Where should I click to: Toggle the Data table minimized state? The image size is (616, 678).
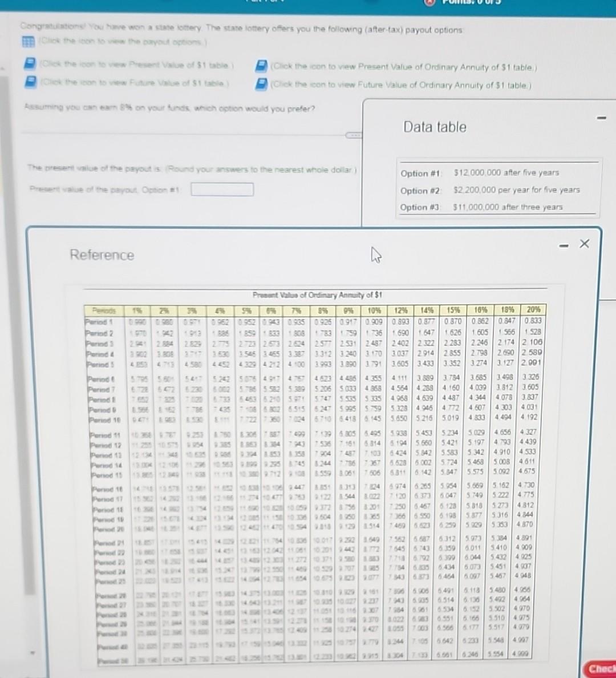[601, 118]
